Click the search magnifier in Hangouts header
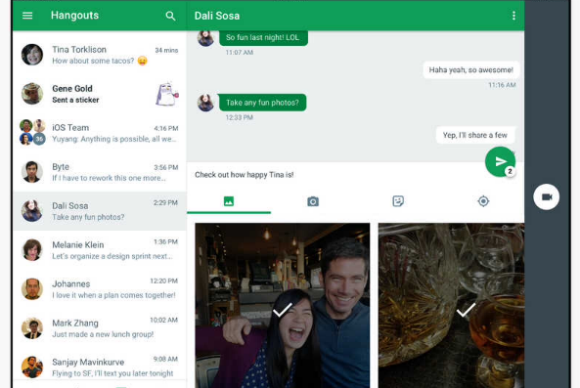This screenshot has height=388, width=580. (x=170, y=16)
